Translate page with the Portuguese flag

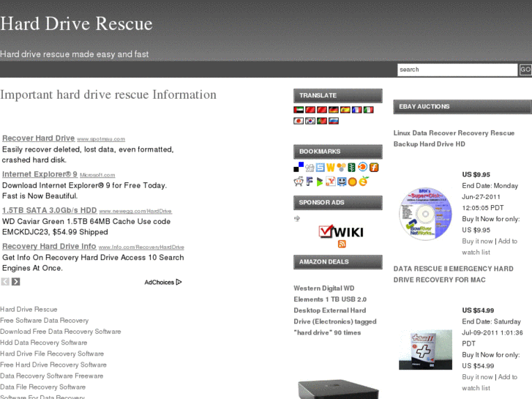[x=322, y=121]
